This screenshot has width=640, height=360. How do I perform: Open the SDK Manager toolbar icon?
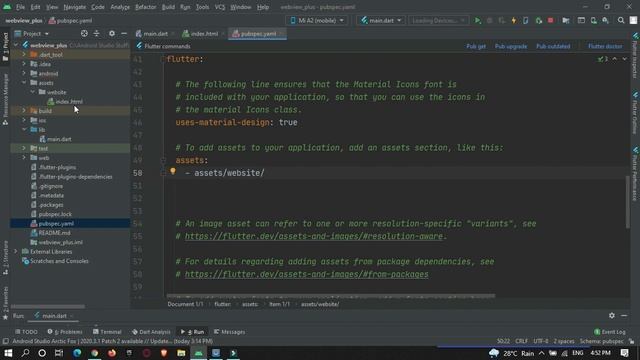coord(605,20)
